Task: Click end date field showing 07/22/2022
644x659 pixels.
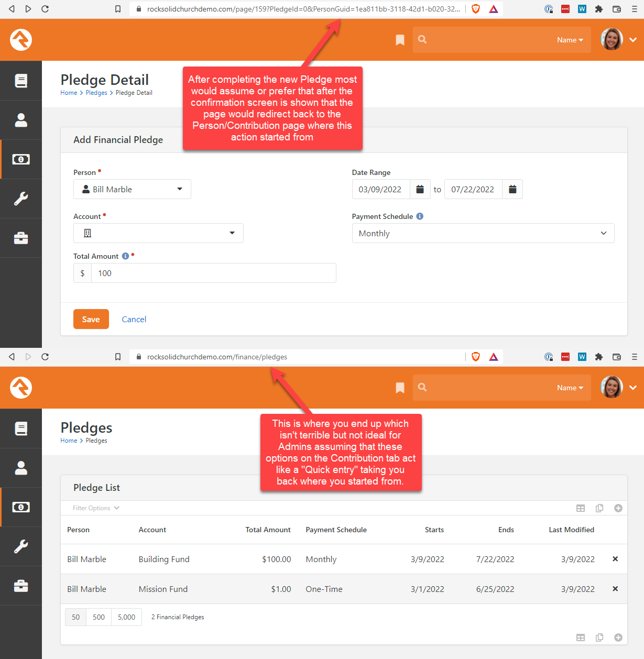Action: [x=473, y=189]
